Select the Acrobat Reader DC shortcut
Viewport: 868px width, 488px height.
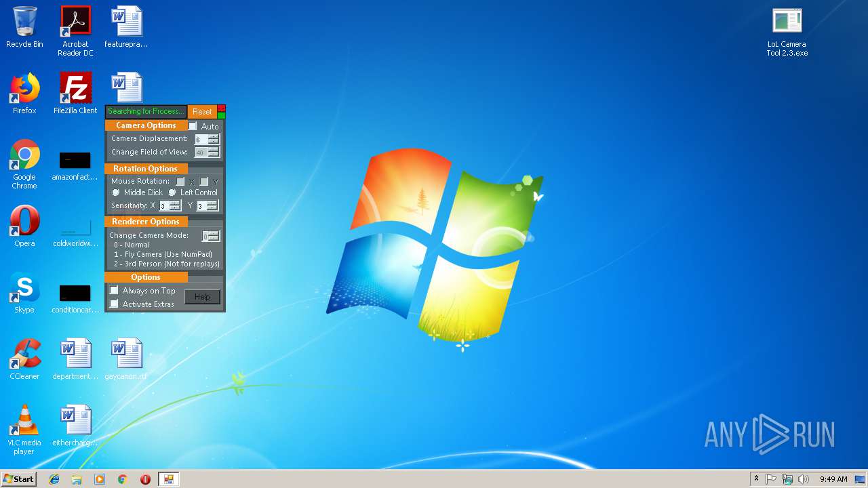pos(75,31)
